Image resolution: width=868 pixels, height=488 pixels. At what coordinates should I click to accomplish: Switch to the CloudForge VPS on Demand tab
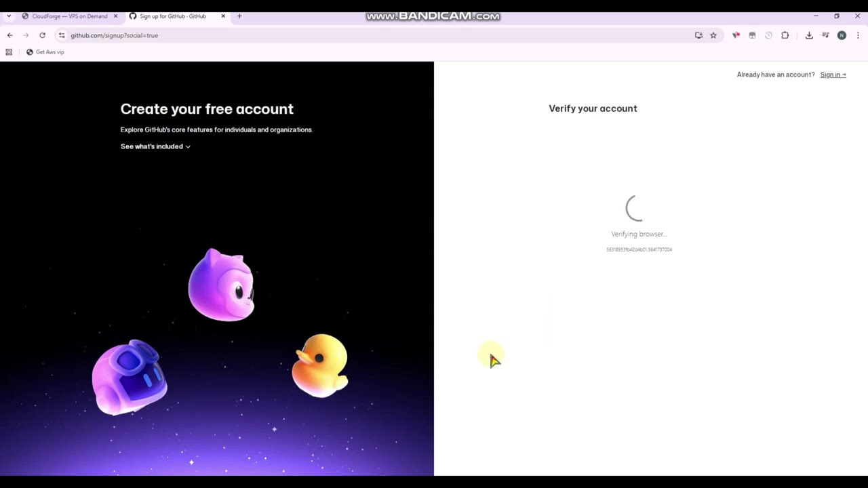tap(69, 16)
